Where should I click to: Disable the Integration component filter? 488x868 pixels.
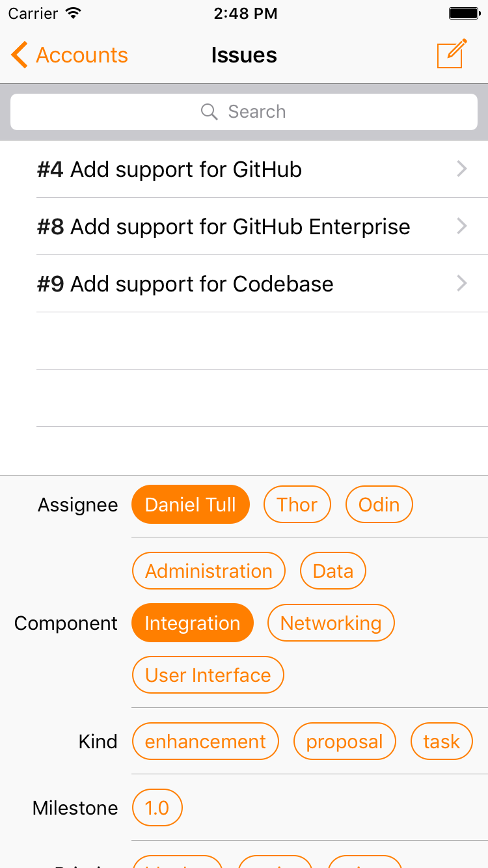(x=192, y=623)
